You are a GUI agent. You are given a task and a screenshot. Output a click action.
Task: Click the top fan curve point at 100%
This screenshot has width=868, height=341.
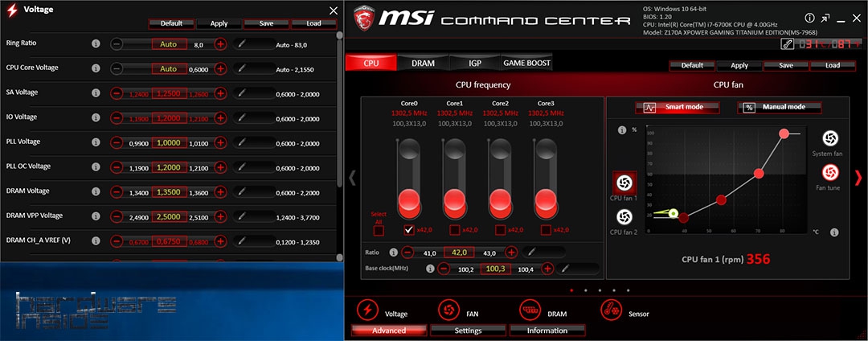pos(784,134)
